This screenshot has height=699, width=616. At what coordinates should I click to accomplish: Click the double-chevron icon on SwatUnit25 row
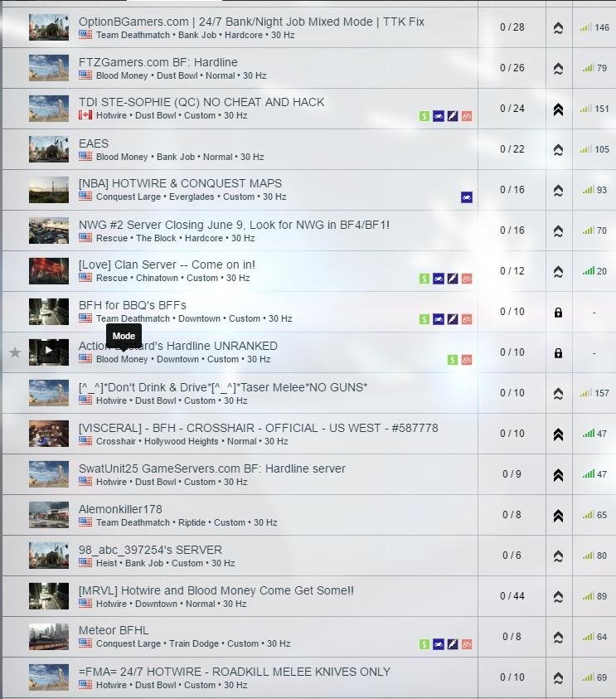point(558,475)
